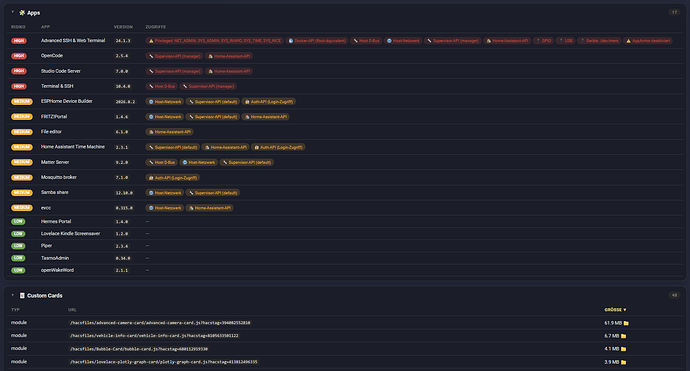Click MEDIUM badge for ESPHome Device Builder
Viewport: 690px width, 371px height.
point(22,101)
